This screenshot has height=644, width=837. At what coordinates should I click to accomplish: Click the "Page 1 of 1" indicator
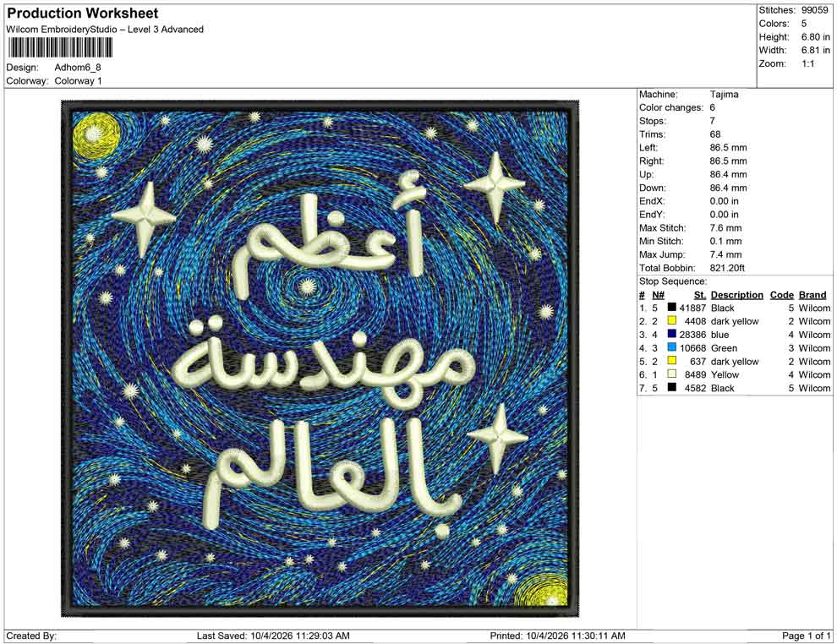point(807,636)
